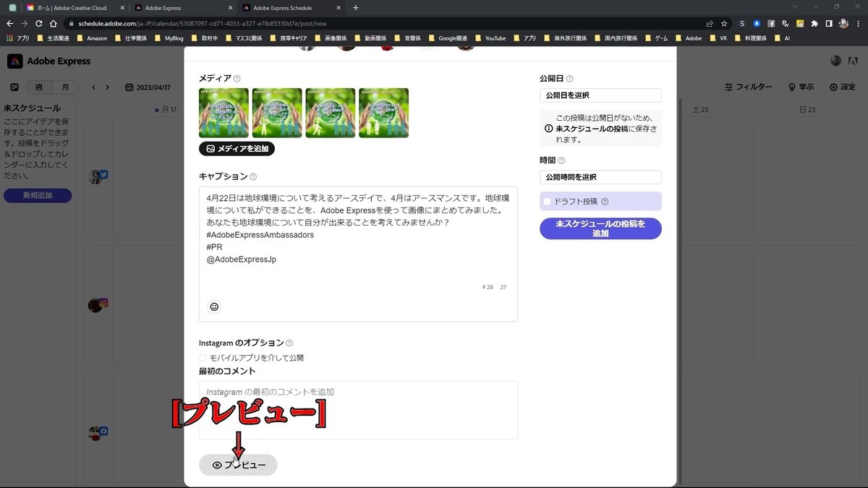This screenshot has width=868, height=488.
Task: Click the share page icon in address bar
Action: 710,23
